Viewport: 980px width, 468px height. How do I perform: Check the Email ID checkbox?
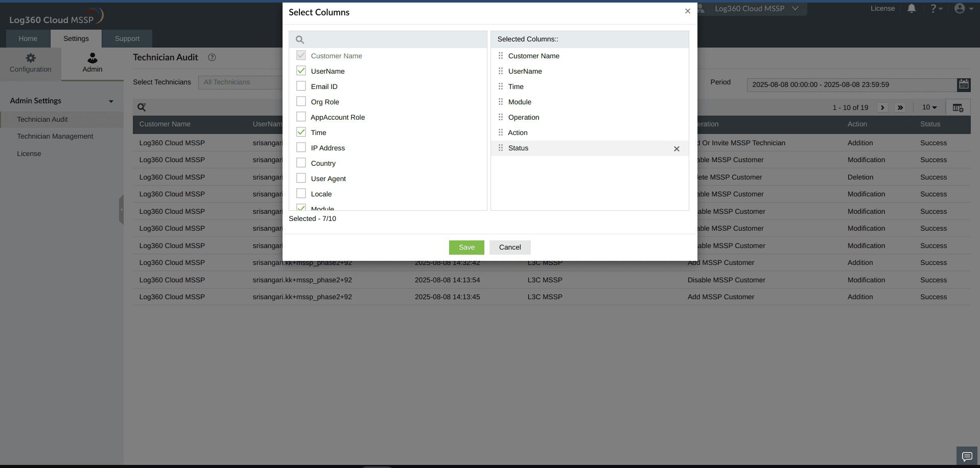(x=301, y=86)
